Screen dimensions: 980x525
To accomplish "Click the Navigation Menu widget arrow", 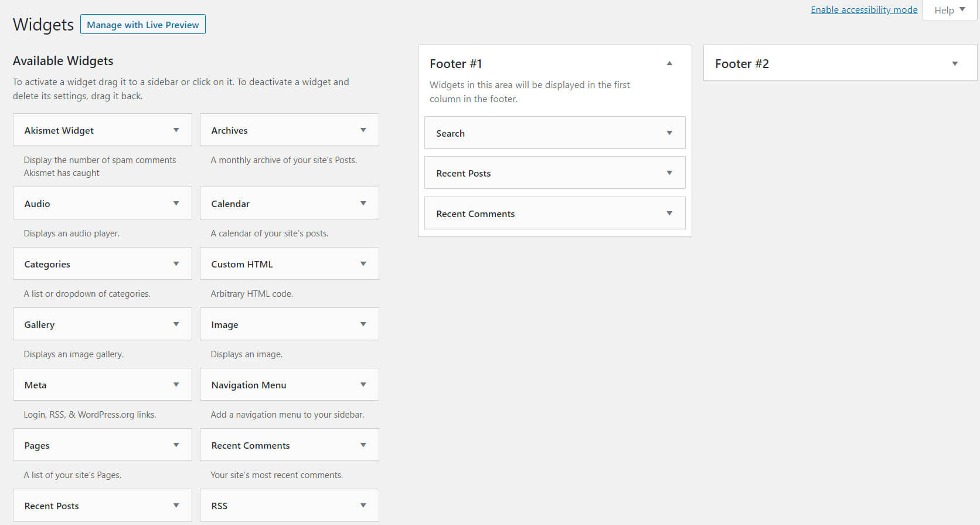I will click(x=363, y=385).
